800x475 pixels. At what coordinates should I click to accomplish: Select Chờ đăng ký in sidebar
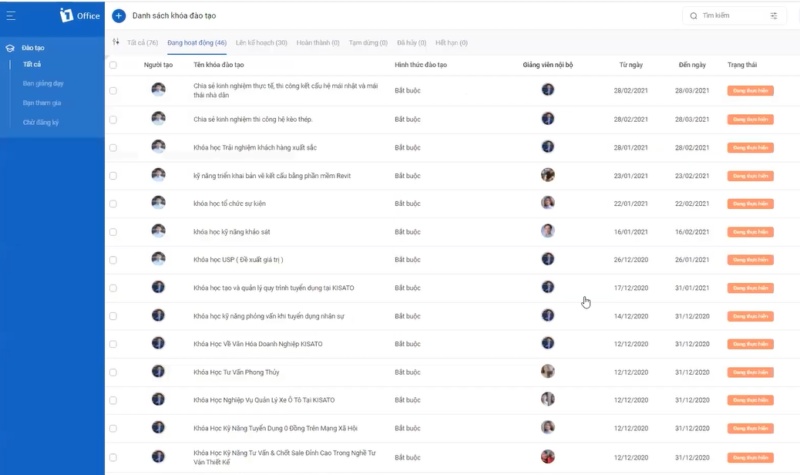pos(41,122)
